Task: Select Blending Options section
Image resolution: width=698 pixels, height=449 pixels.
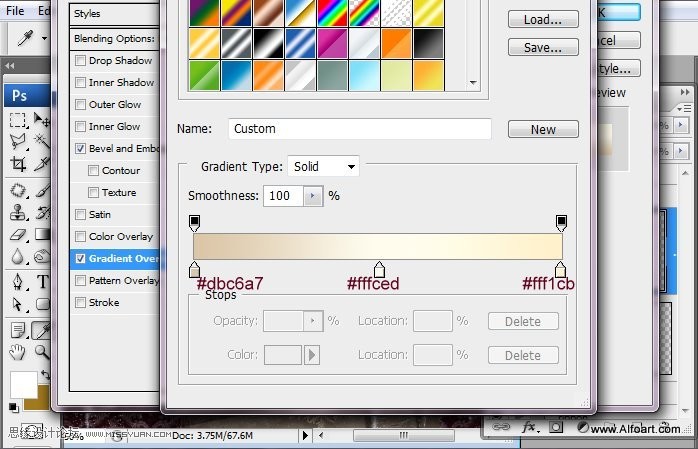Action: [115, 39]
